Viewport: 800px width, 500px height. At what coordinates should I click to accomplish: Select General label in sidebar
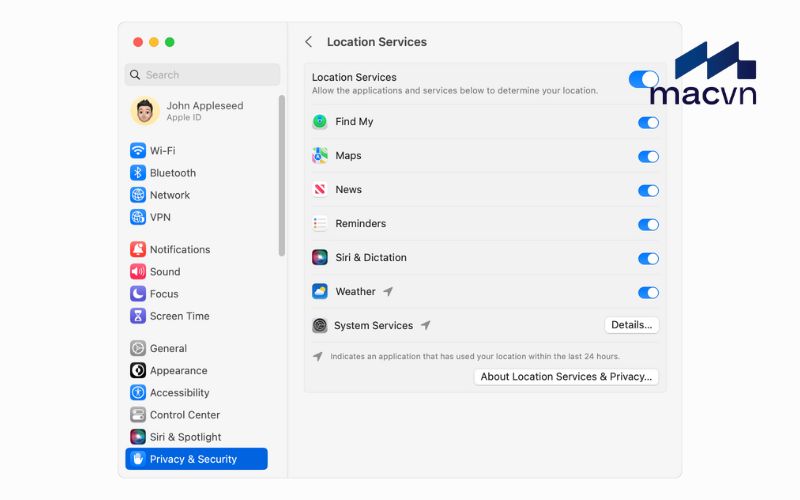168,348
